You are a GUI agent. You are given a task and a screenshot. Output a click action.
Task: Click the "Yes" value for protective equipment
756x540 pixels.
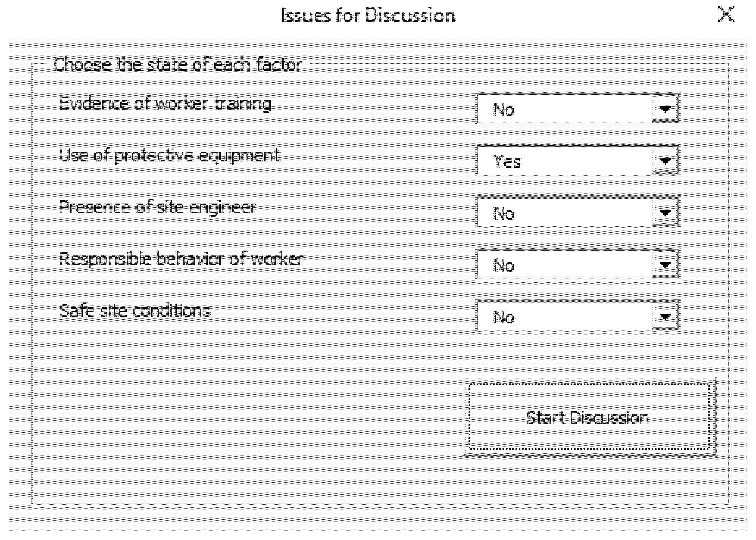(507, 162)
